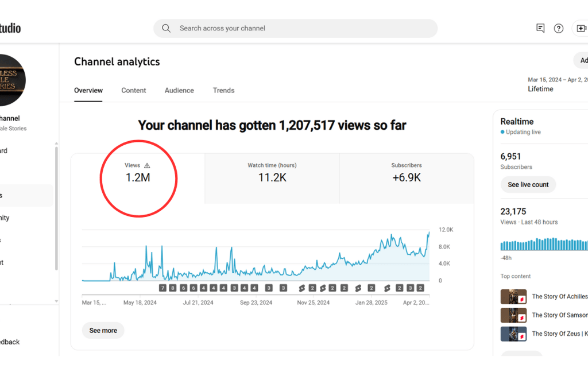The width and height of the screenshot is (588, 372).
Task: Click the 'Top content' heading
Action: (516, 276)
